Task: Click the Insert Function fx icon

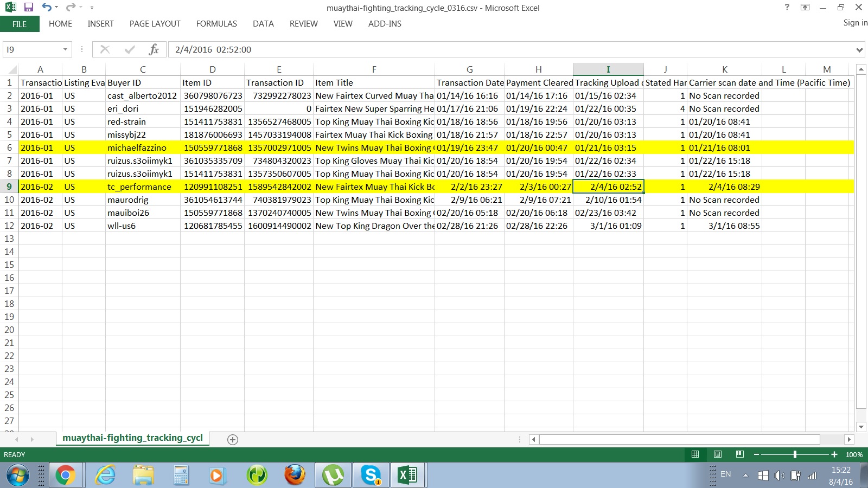Action: [x=154, y=49]
